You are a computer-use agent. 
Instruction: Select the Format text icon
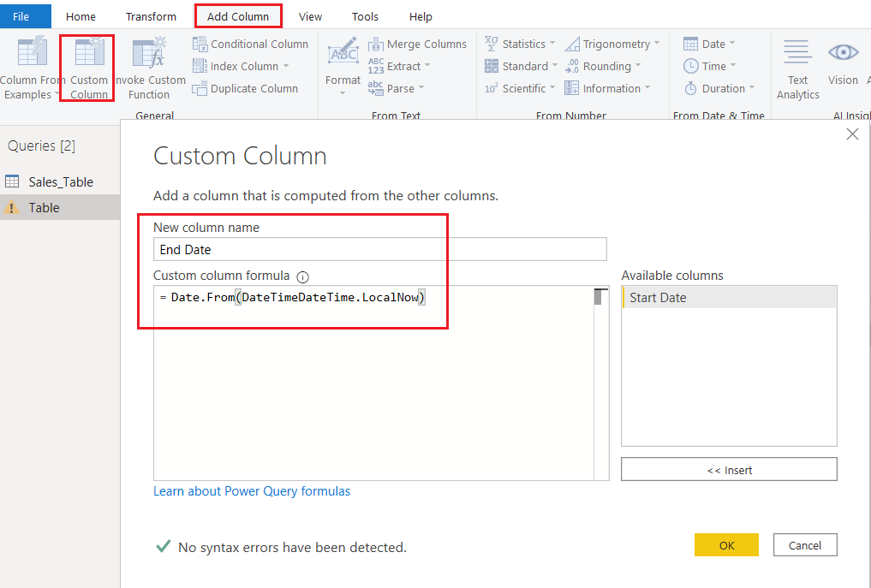343,68
